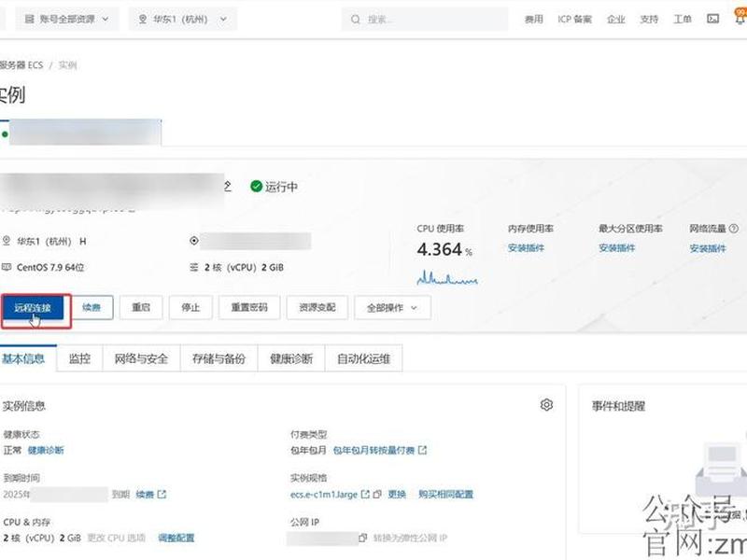Click CentOS 7.9 64位 text
Viewport: 747px width, 560px height.
coord(50,268)
